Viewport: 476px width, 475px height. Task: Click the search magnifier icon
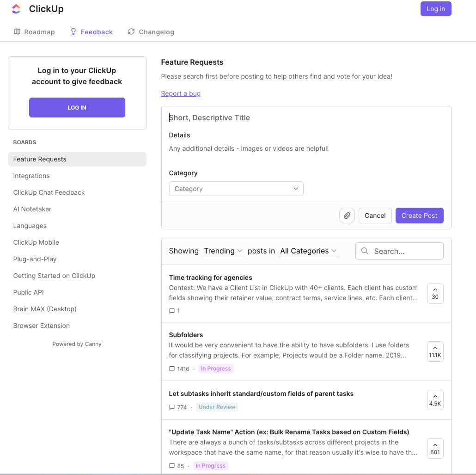click(x=365, y=251)
